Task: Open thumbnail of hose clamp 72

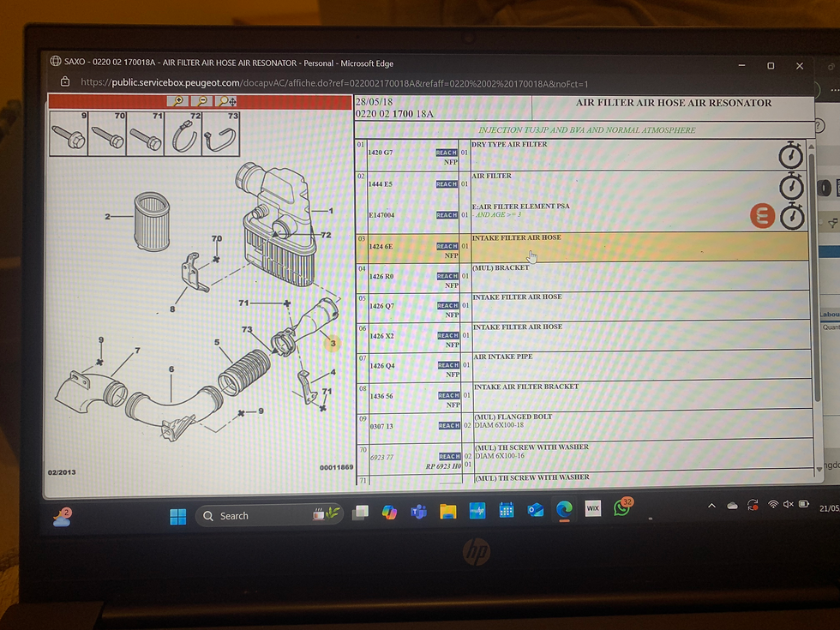Action: 183,134
